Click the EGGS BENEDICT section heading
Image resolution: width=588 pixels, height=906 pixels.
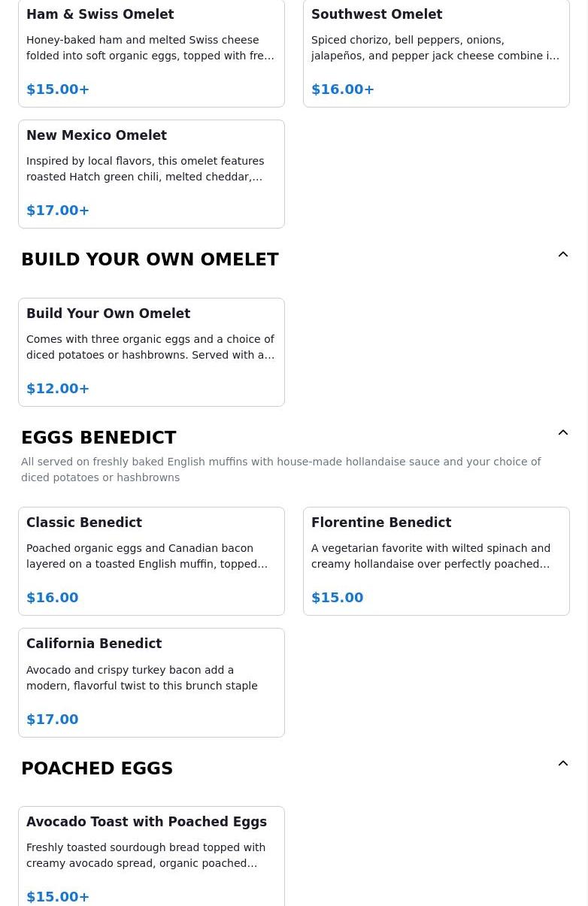pyautogui.click(x=99, y=438)
